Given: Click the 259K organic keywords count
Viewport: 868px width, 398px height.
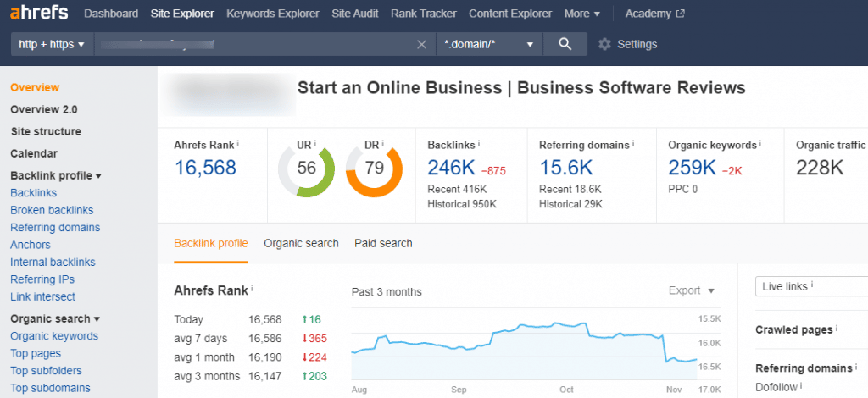Looking at the screenshot, I should 692,168.
